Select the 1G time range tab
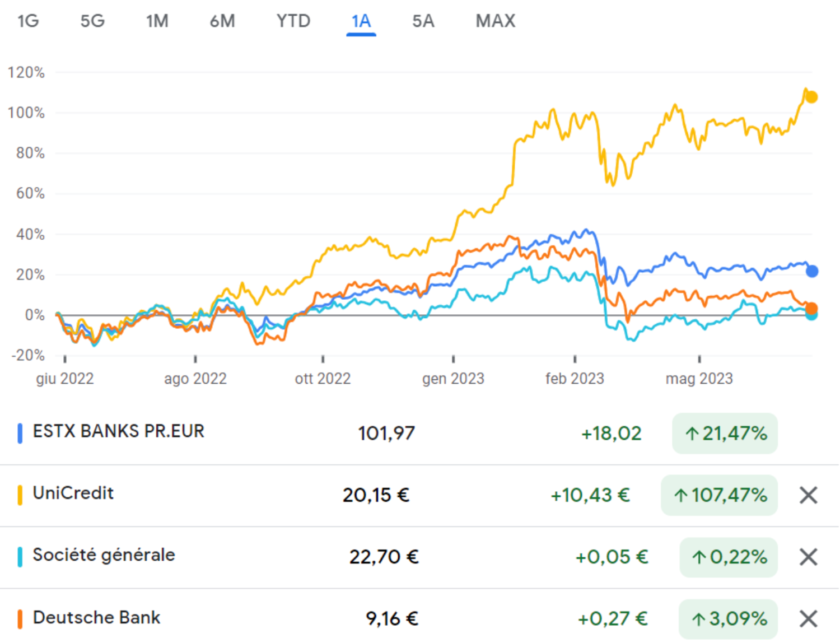 tap(28, 21)
